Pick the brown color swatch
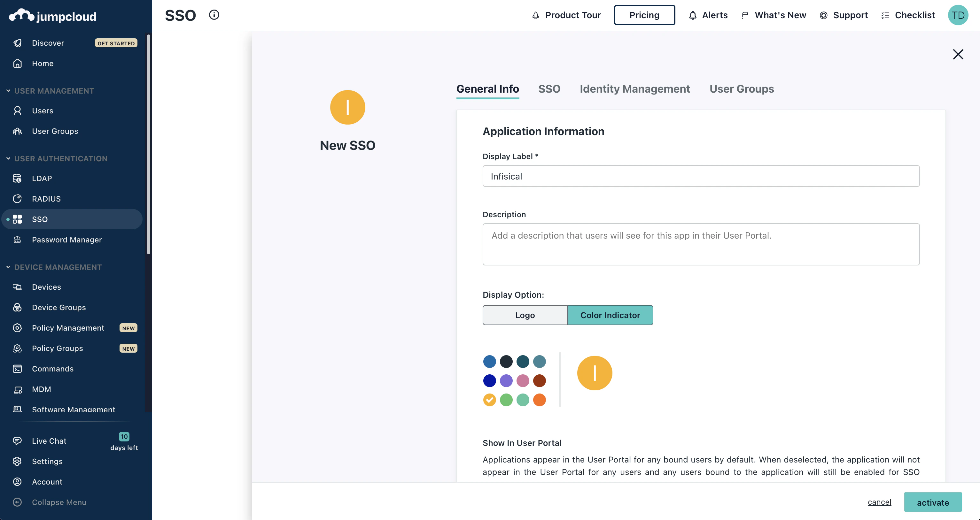The image size is (980, 520). 540,380
